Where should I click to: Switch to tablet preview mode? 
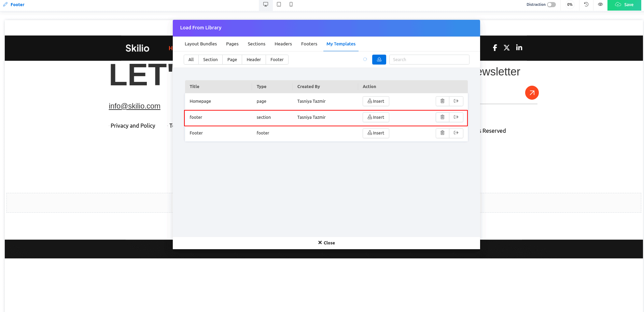pyautogui.click(x=279, y=4)
